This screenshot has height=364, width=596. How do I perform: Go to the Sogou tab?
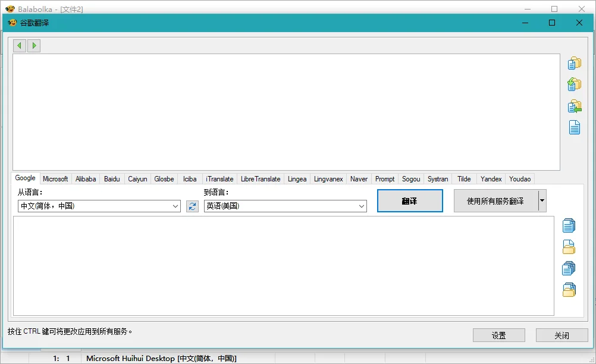coord(411,179)
